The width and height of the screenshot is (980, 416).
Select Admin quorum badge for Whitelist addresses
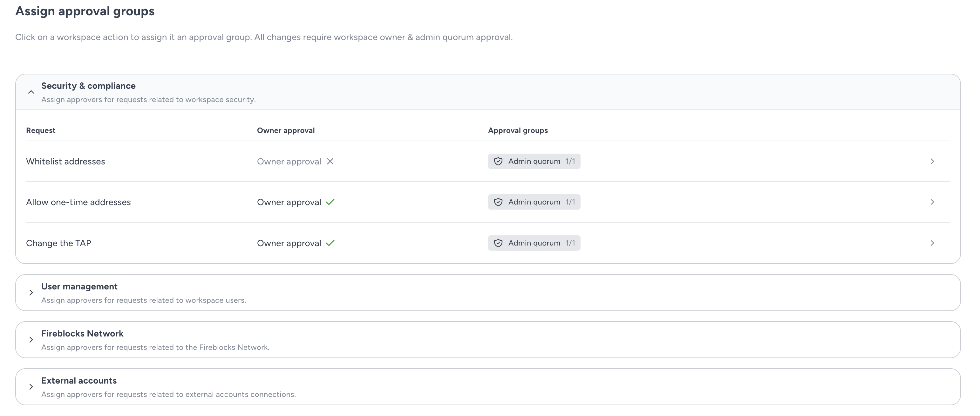[x=534, y=161]
